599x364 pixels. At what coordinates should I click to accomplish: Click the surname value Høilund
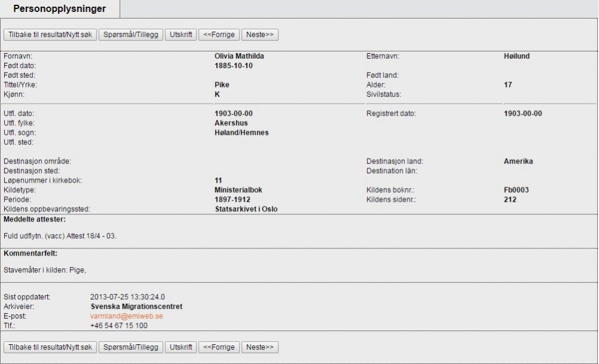516,56
